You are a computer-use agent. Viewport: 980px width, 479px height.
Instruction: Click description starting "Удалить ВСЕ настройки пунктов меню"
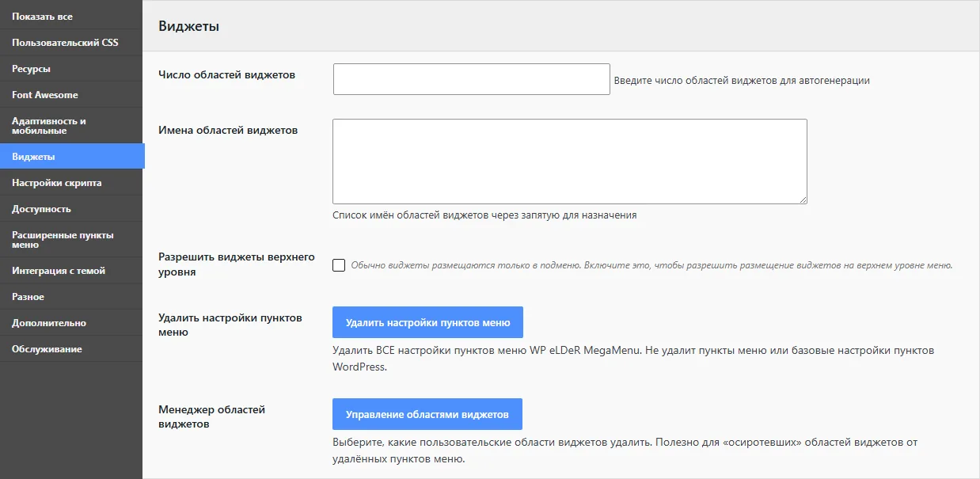pyautogui.click(x=633, y=359)
